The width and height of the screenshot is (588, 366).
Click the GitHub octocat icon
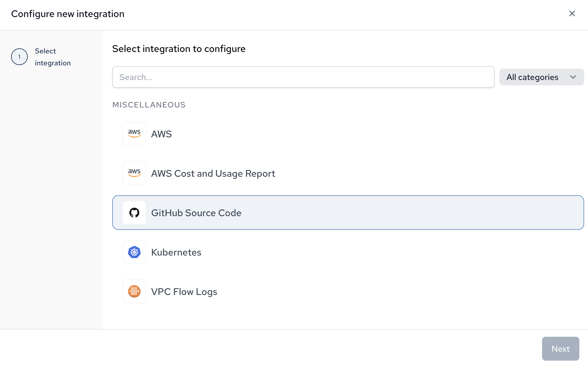(x=134, y=213)
